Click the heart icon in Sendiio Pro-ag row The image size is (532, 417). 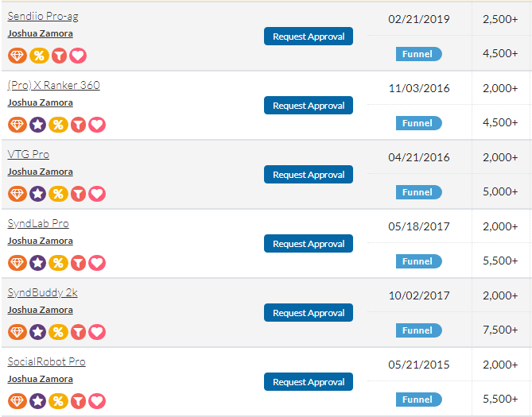coord(78,56)
